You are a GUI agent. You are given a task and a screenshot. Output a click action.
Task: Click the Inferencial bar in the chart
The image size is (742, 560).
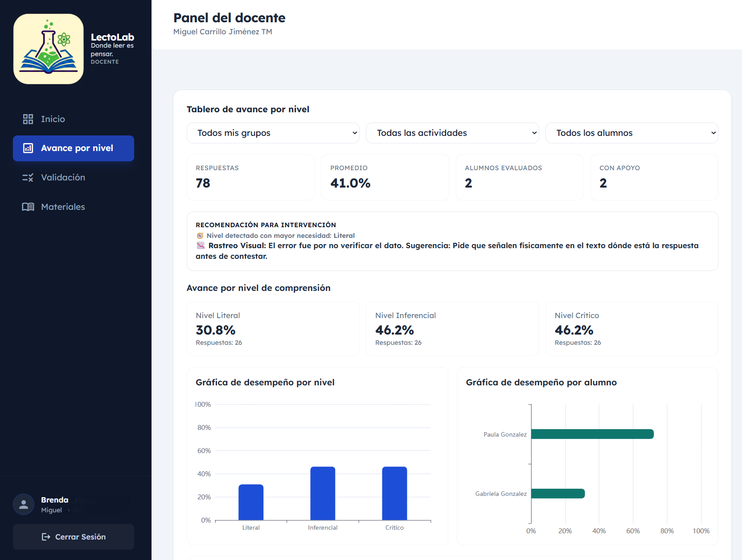[x=323, y=493]
